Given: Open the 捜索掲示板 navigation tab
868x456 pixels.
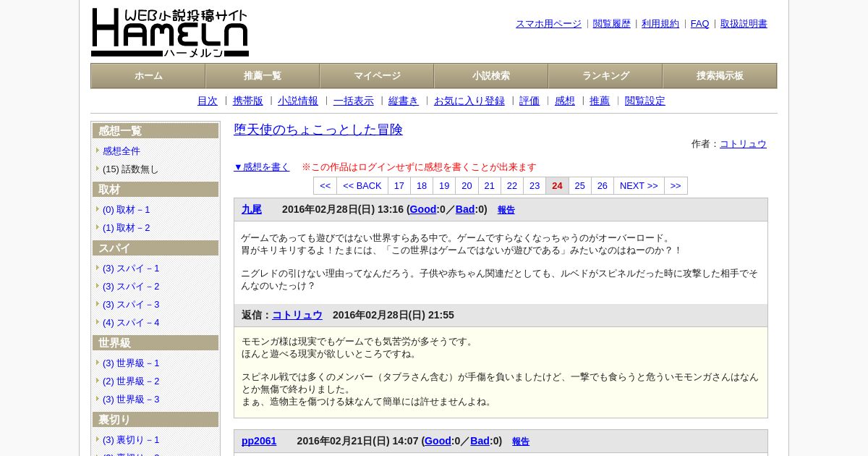Looking at the screenshot, I should 720,76.
